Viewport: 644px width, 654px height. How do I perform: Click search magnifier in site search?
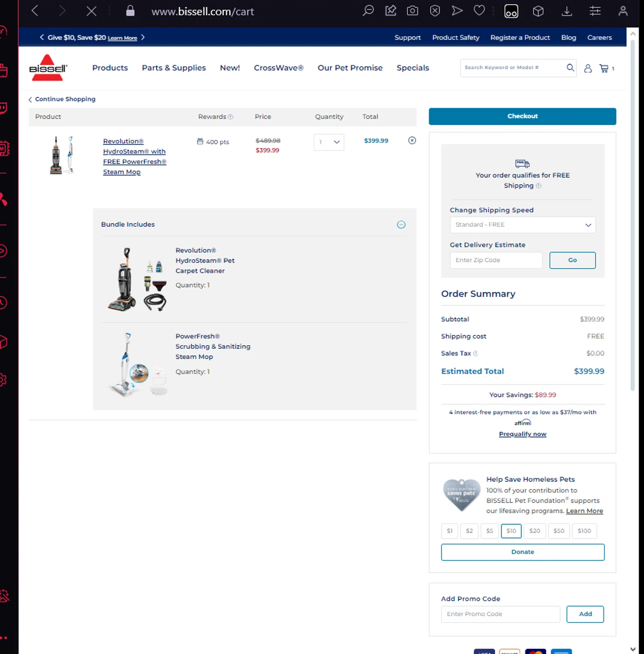[570, 68]
